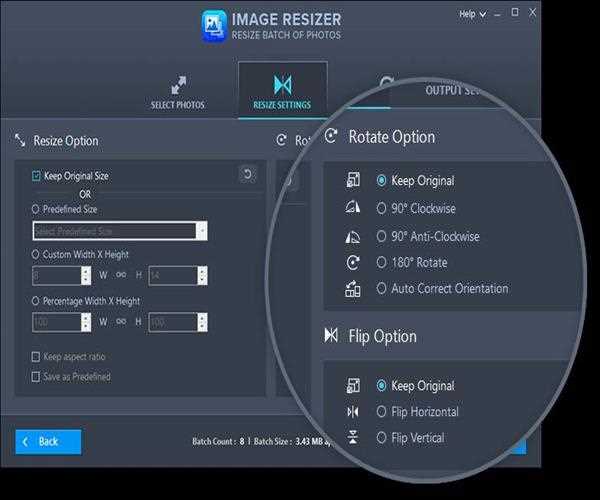Enable the Keep aspect ratio checkbox
600x500 pixels.
[x=37, y=357]
